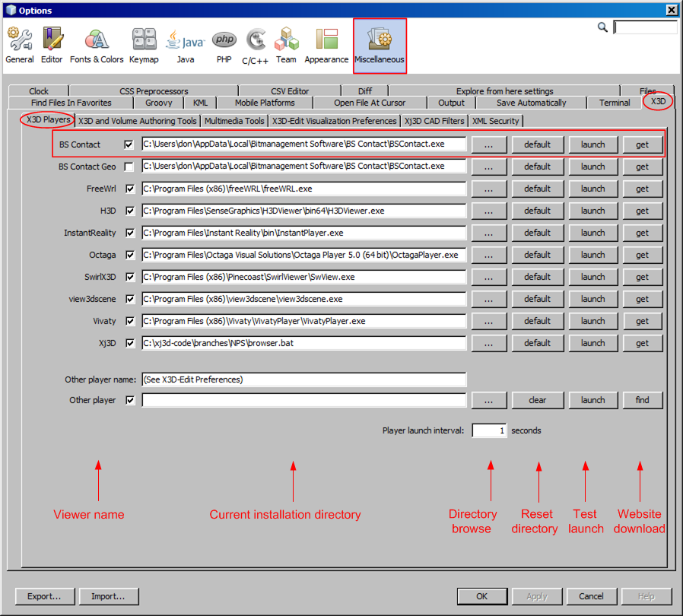The image size is (683, 616).
Task: Switch to the Xj3D CAD Filters tab
Action: (x=434, y=121)
